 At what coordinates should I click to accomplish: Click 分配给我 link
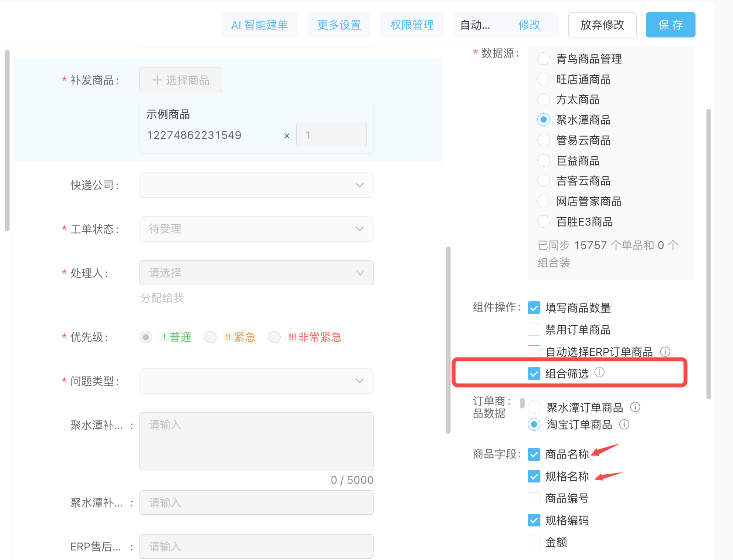coord(162,298)
